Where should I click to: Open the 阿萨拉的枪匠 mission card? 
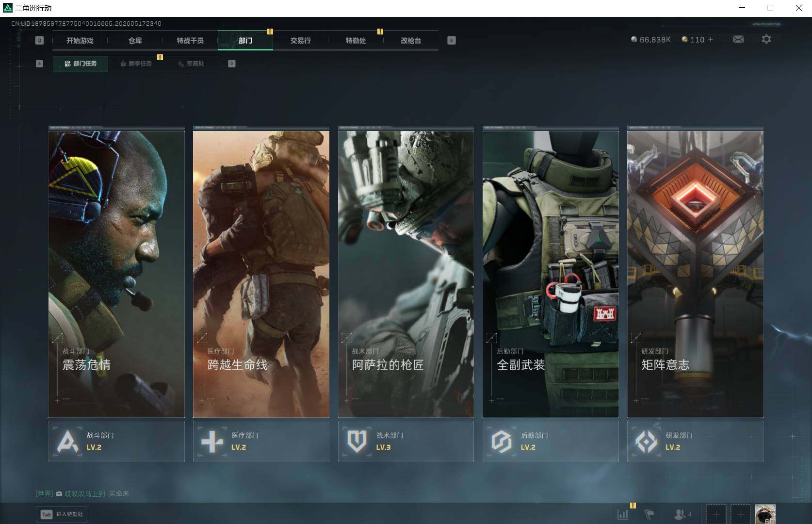[406, 273]
